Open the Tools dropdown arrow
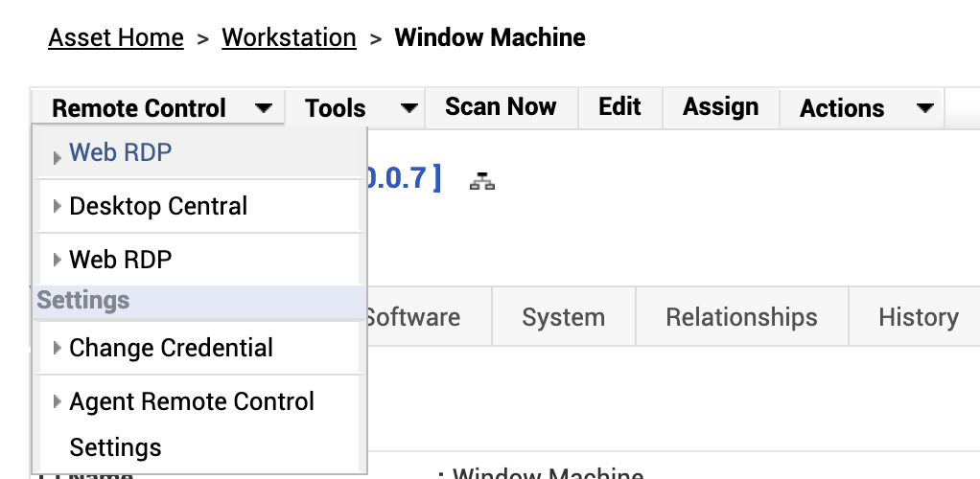The image size is (980, 479). 408,108
